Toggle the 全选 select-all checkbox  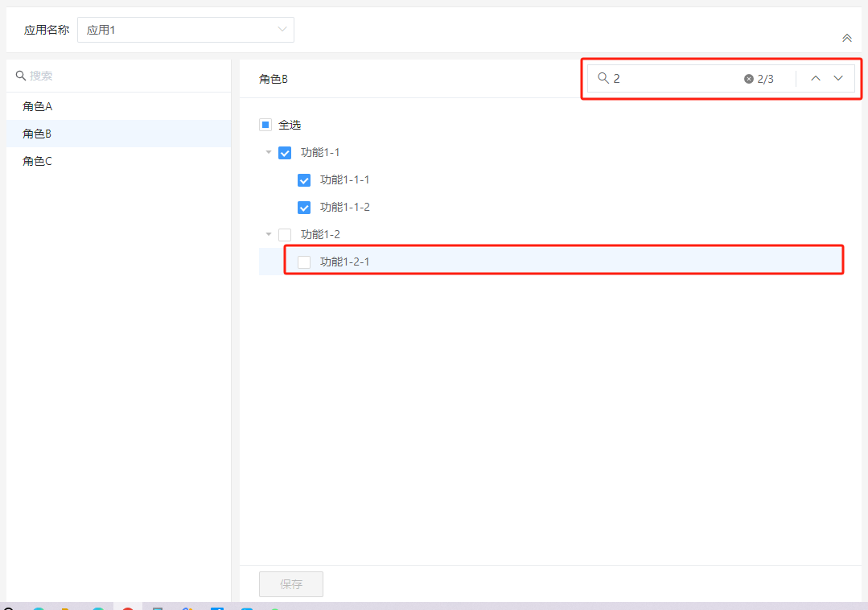point(265,125)
